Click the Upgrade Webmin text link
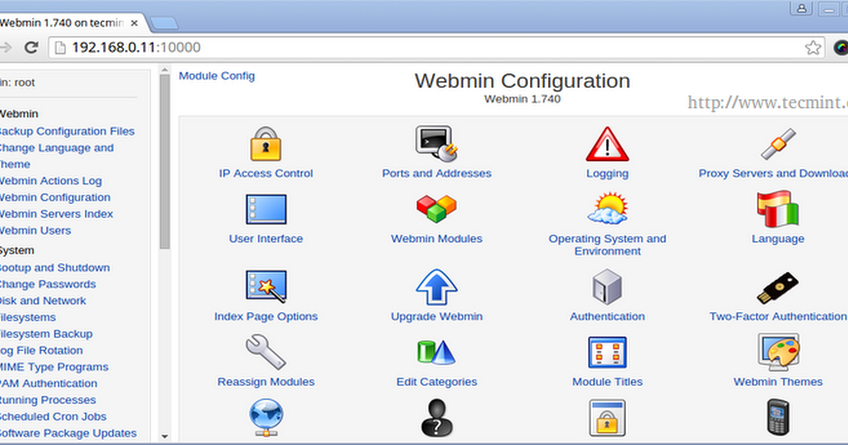Viewport: 848px width, 445px height. tap(436, 316)
